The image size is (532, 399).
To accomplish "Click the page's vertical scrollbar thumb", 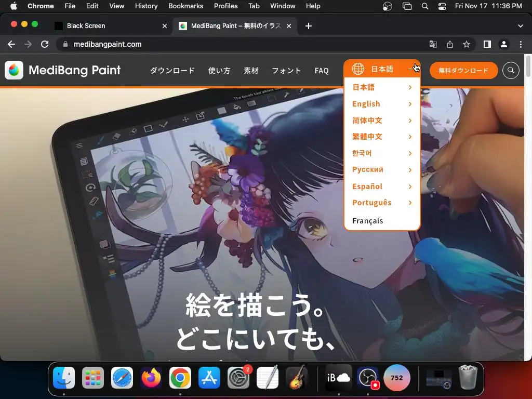I will (x=528, y=66).
